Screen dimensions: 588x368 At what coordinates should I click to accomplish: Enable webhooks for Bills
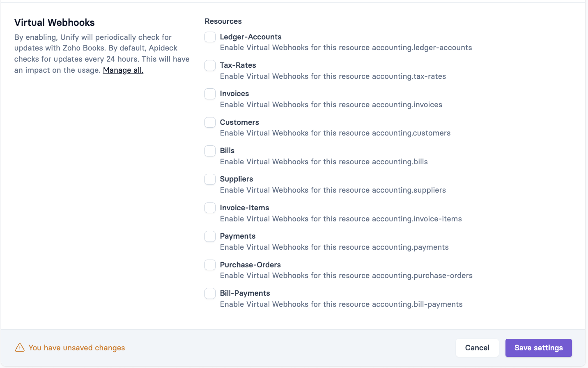pos(210,151)
